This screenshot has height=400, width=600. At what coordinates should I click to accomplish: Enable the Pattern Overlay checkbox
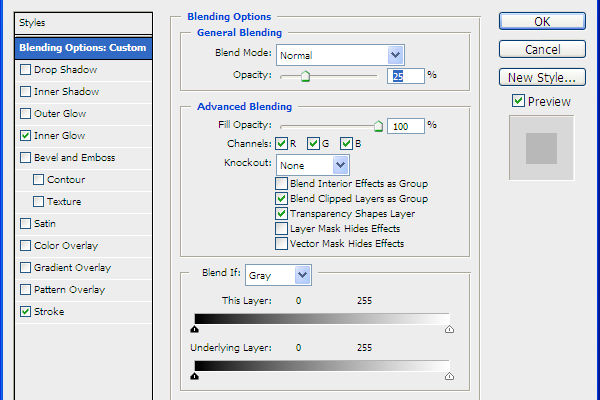(x=26, y=289)
